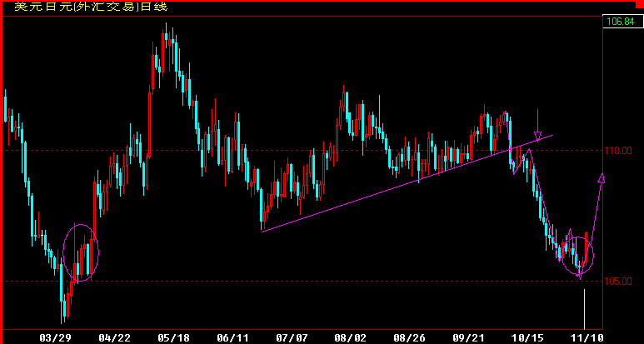
Task: Select the 08/26 date label
Action: click(x=410, y=338)
